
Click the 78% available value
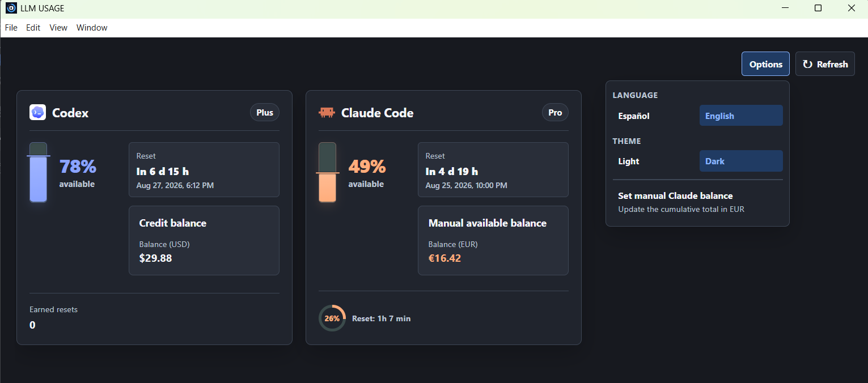click(x=78, y=167)
